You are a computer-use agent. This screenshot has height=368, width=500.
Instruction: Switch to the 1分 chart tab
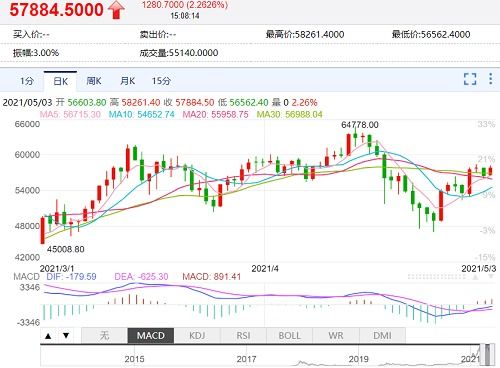pyautogui.click(x=26, y=81)
